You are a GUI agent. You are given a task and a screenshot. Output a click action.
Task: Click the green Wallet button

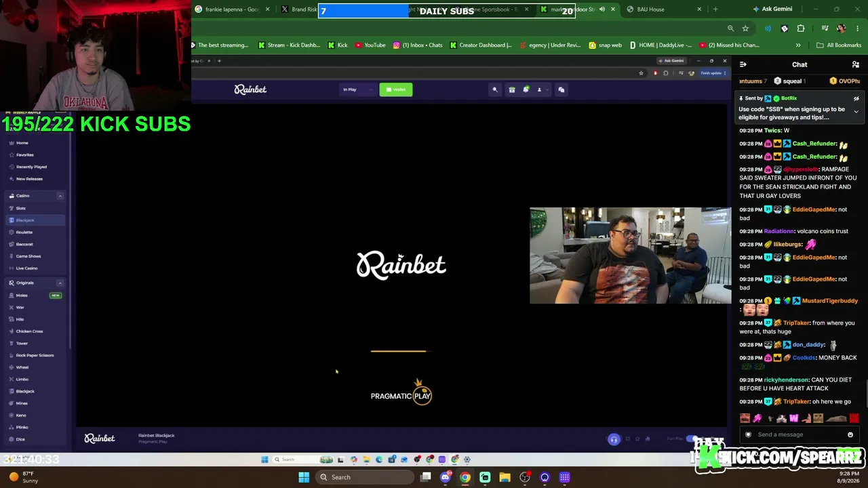396,89
